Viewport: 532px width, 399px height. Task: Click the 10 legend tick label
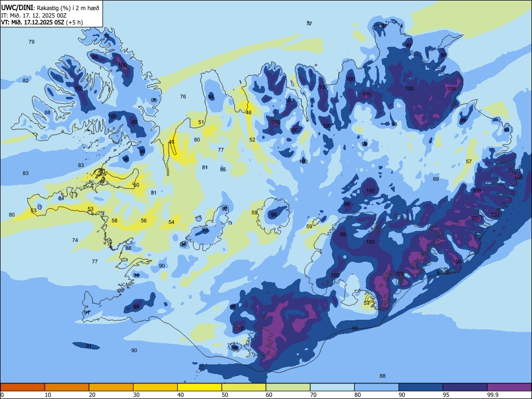pos(48,395)
